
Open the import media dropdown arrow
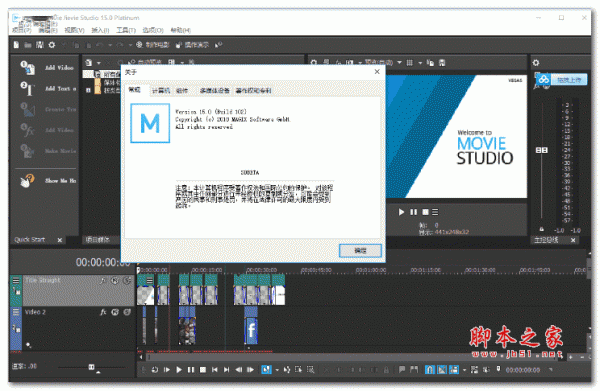pos(98,63)
